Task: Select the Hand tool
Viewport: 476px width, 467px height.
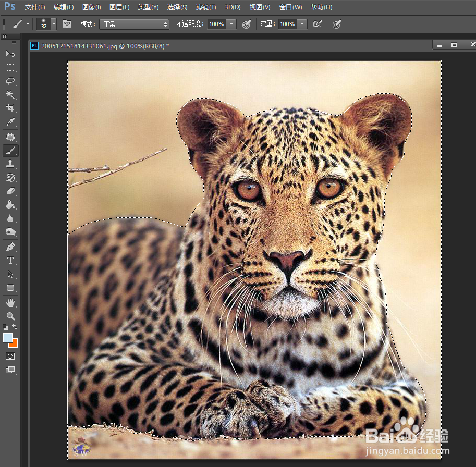Action: (10, 303)
